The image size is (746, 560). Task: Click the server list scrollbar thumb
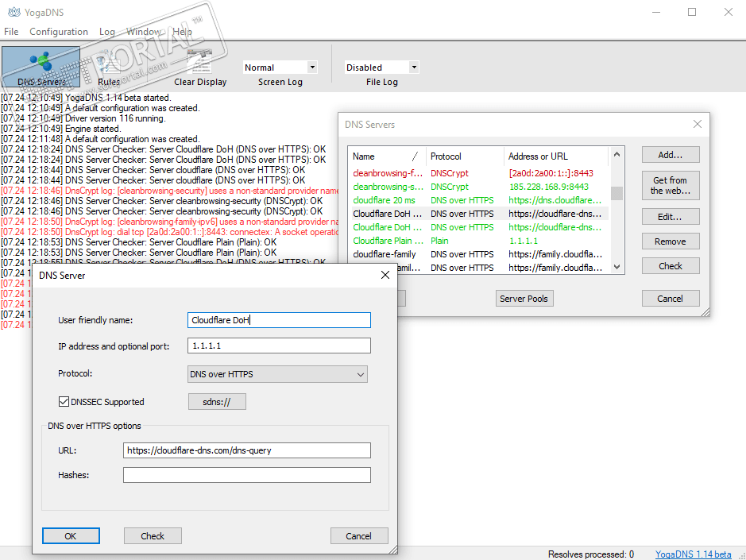(x=617, y=193)
